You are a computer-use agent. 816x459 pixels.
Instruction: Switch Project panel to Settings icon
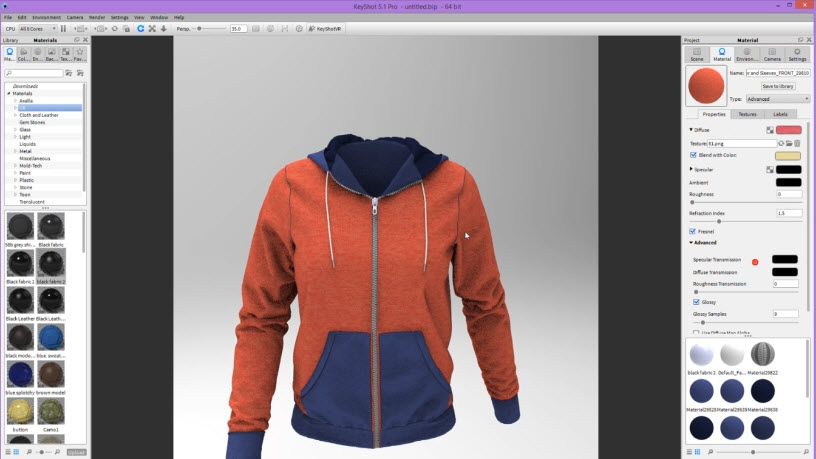click(x=797, y=54)
